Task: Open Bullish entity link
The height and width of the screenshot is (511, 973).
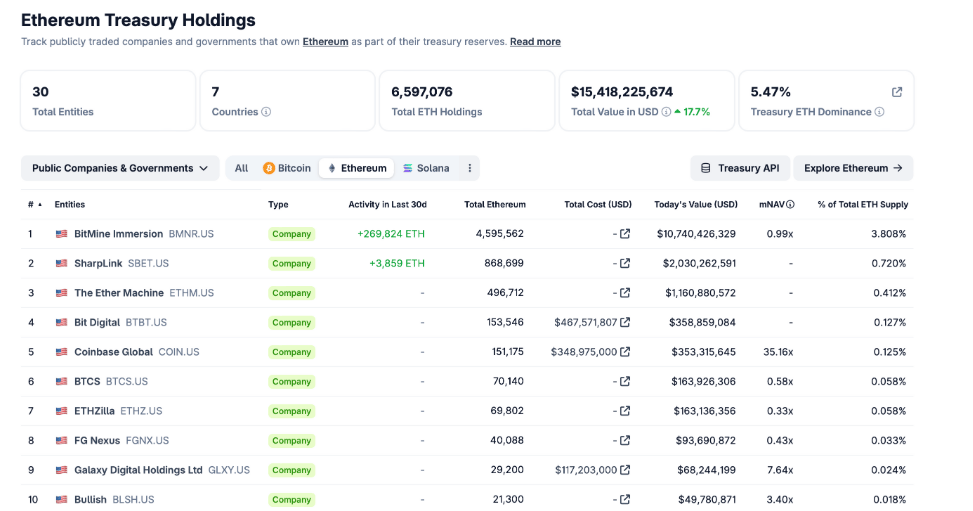Action: coord(91,499)
